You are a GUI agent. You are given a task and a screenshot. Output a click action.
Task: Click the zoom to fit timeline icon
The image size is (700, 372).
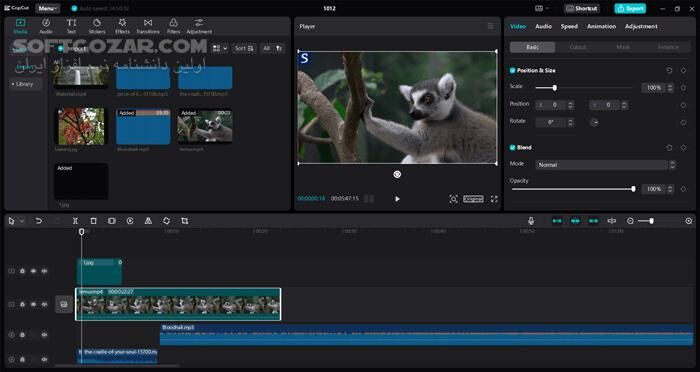click(688, 221)
